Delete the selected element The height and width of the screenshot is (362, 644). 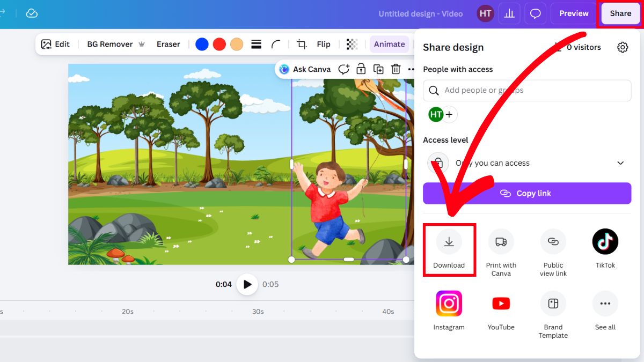tap(396, 69)
